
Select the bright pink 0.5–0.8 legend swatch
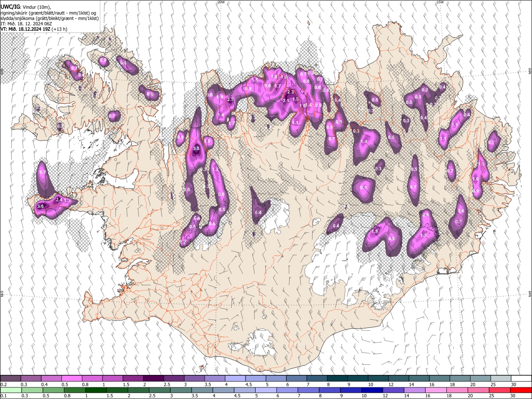[71, 379]
